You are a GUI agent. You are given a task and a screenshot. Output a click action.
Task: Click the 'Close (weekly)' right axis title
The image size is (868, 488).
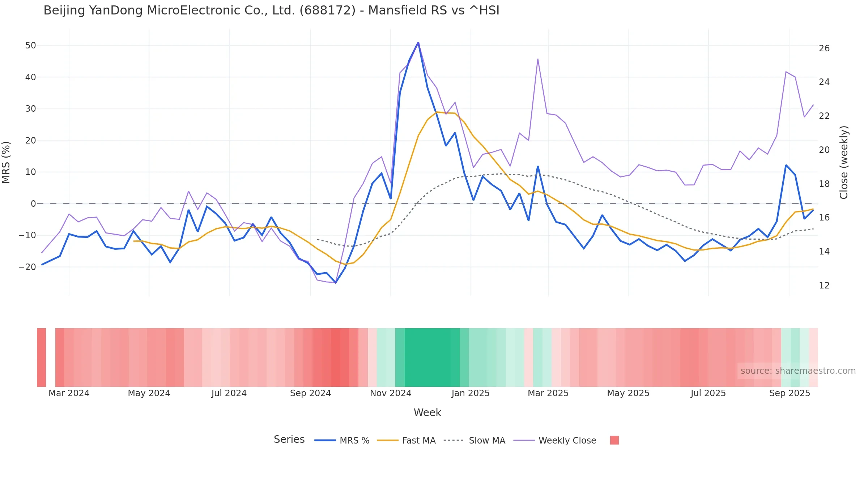844,162
